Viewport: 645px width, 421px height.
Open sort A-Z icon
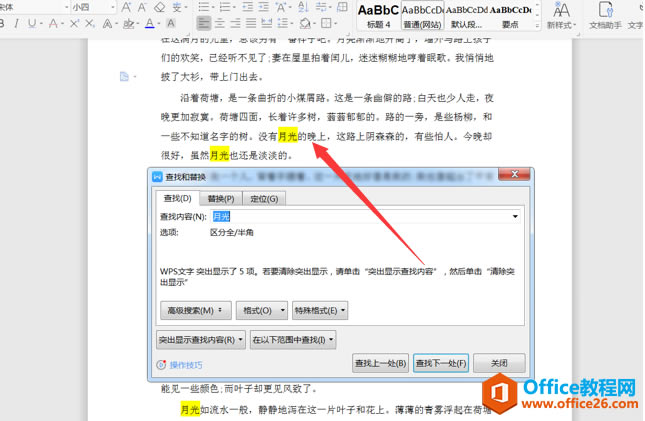(304, 7)
